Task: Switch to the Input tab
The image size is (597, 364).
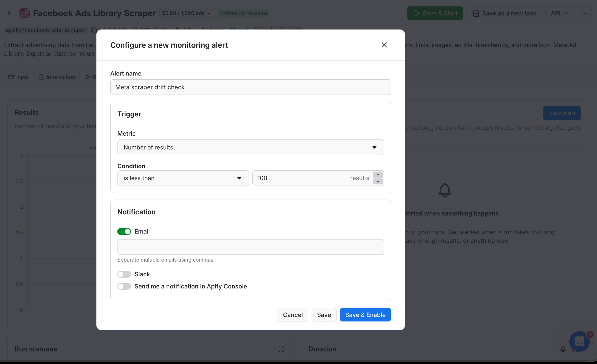Action: pos(19,77)
